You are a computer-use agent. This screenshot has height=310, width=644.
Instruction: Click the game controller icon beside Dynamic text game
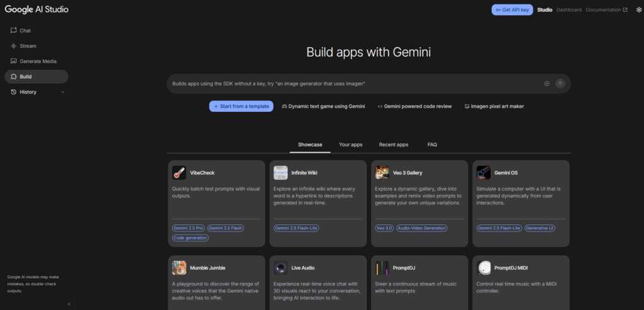pyautogui.click(x=284, y=106)
